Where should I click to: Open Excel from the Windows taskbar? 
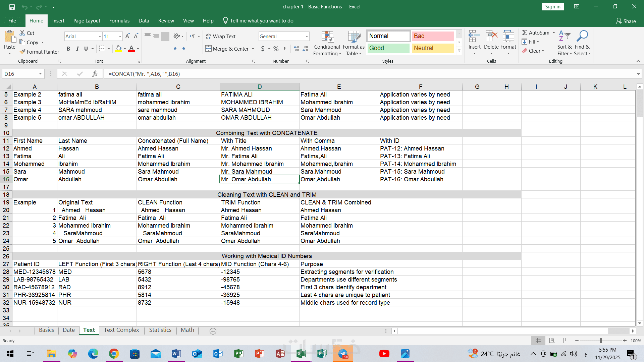click(301, 354)
